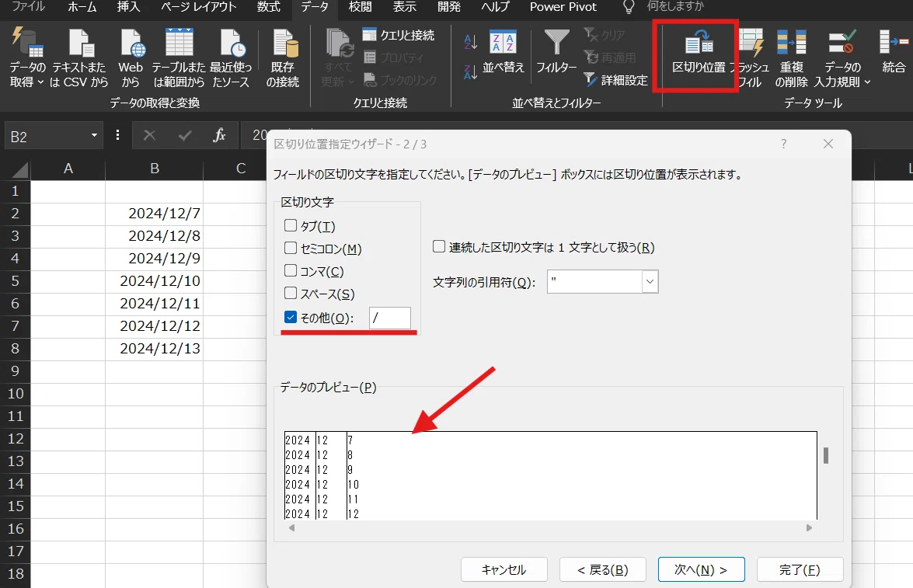
Task: Click the プロパティ ribbon item
Action: click(394, 57)
